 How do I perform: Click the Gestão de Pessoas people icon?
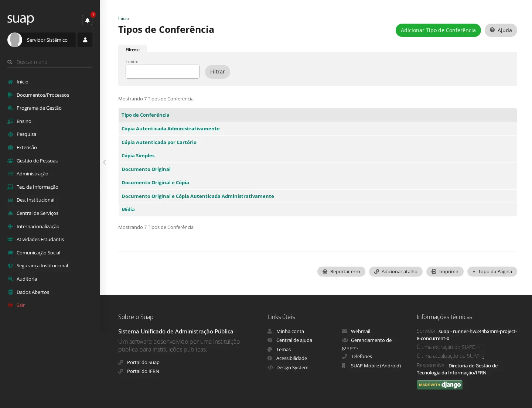[x=10, y=161]
